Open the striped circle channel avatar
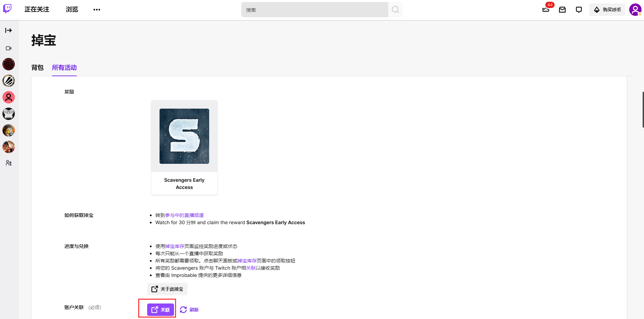The width and height of the screenshot is (644, 319). click(x=9, y=81)
